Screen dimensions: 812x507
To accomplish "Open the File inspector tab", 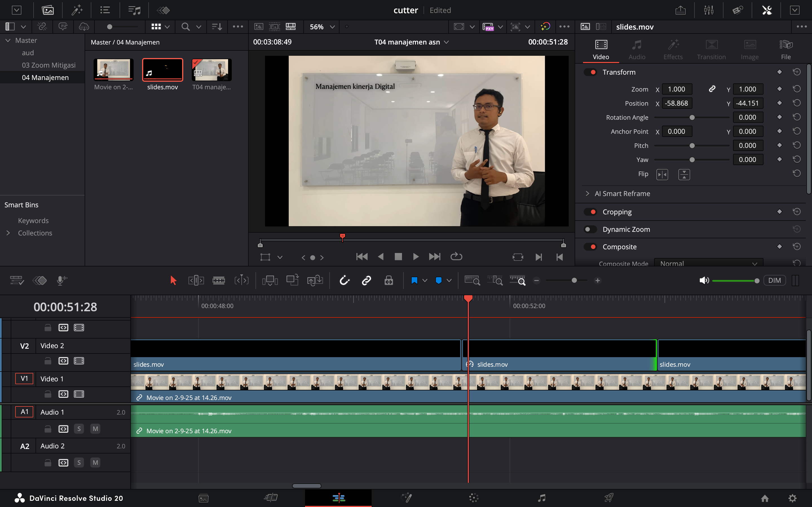I will coord(785,50).
